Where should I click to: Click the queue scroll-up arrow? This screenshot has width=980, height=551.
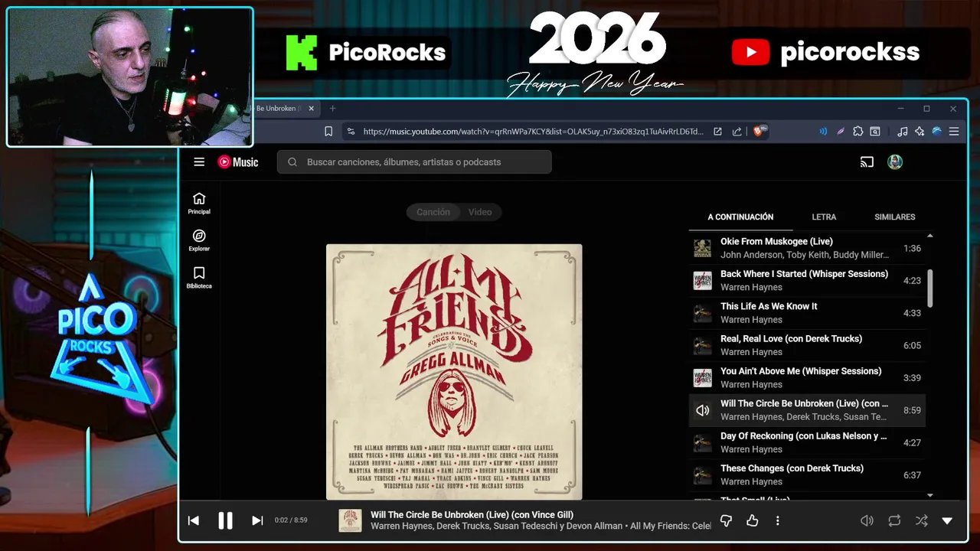[x=930, y=236]
